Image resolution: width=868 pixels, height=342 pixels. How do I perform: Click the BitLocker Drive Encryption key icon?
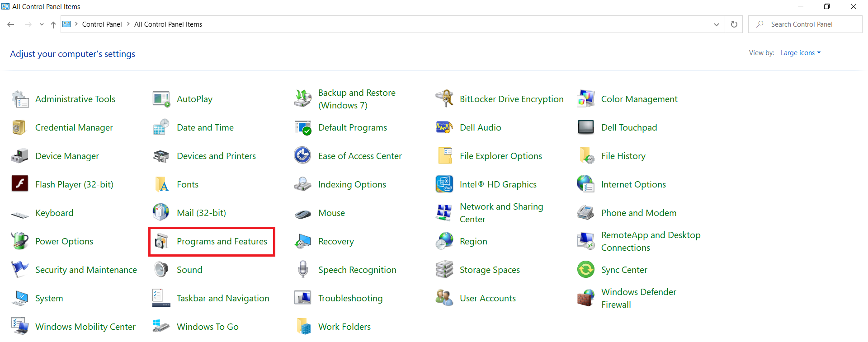(x=444, y=99)
